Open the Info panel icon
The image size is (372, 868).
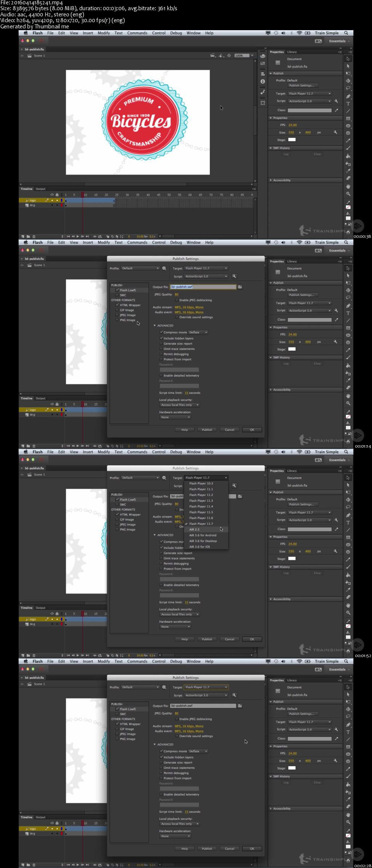click(263, 81)
